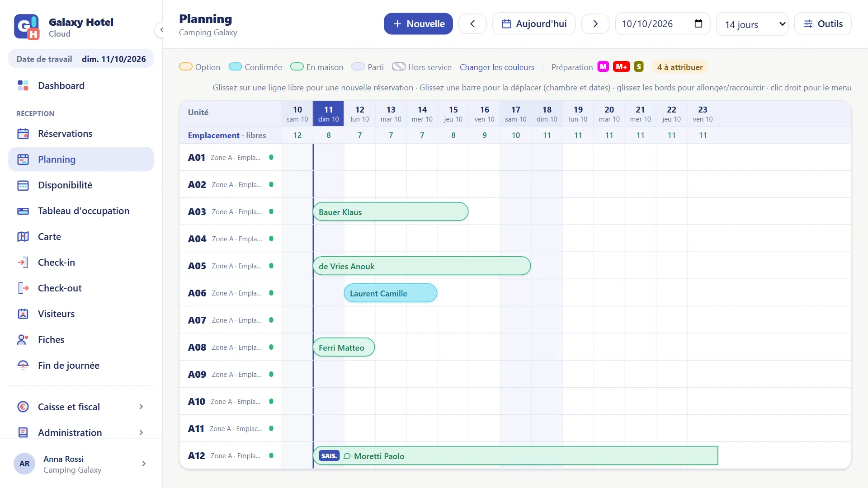
Task: Select the de Vries Anouk reservation
Action: (422, 266)
